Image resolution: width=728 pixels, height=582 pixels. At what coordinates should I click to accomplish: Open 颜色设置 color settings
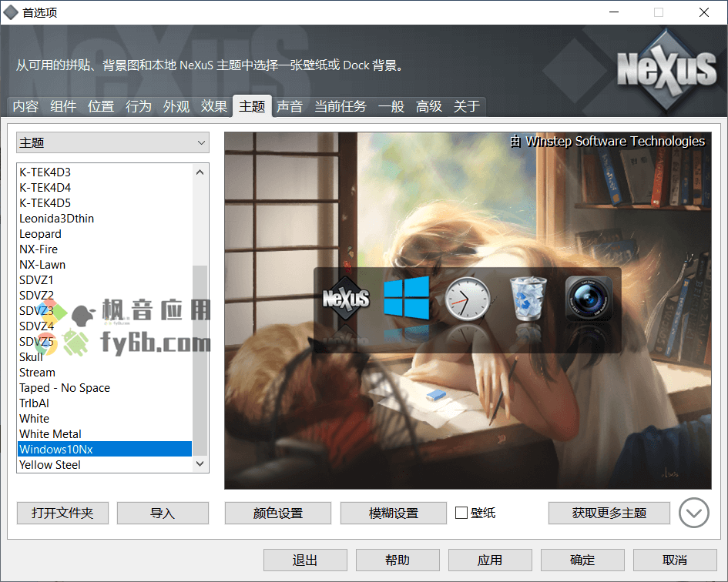[278, 513]
